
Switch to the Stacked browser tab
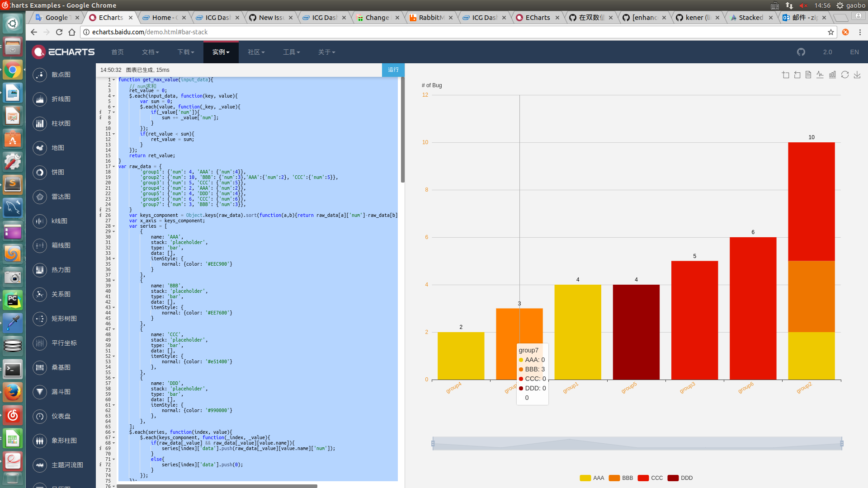click(751, 18)
